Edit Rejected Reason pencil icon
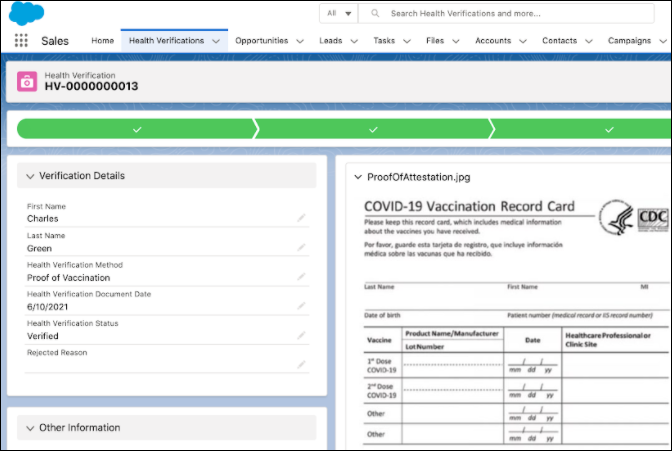Viewport: 672px width, 451px height. [301, 364]
